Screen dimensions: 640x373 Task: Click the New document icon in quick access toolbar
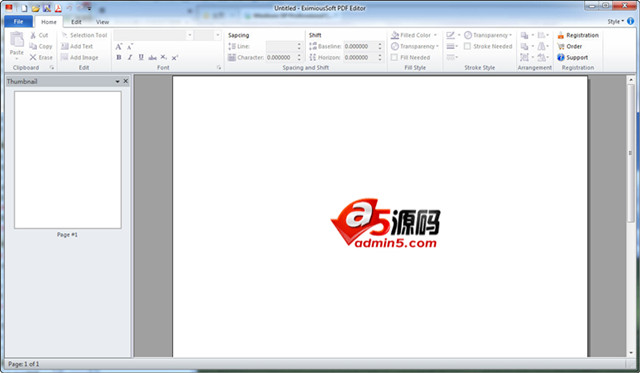[x=24, y=8]
